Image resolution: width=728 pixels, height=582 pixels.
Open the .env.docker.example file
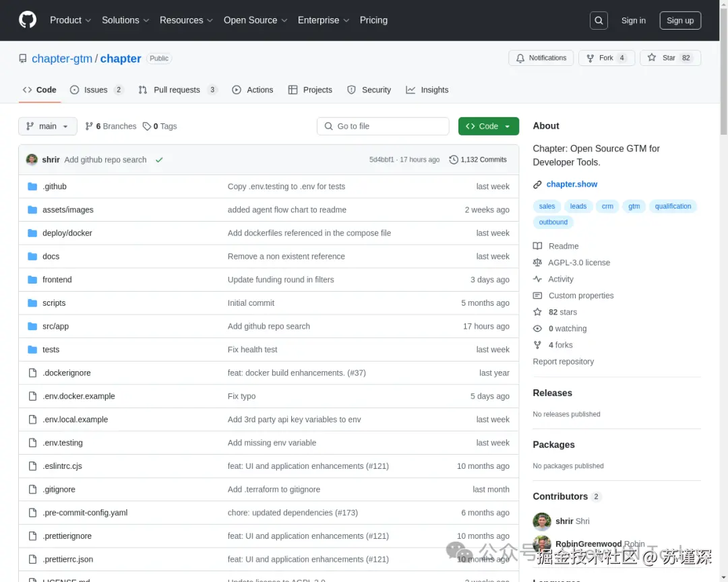coord(78,396)
